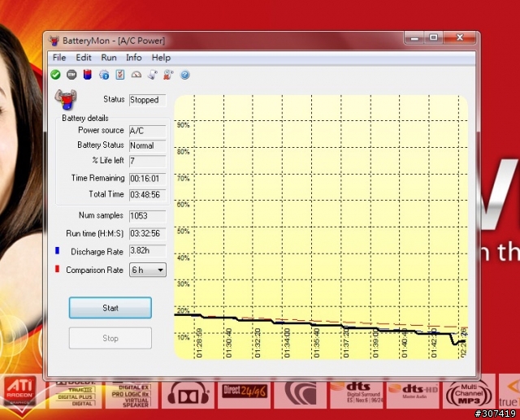Click the 90% label on the graph
The image size is (520, 420).
183,125
